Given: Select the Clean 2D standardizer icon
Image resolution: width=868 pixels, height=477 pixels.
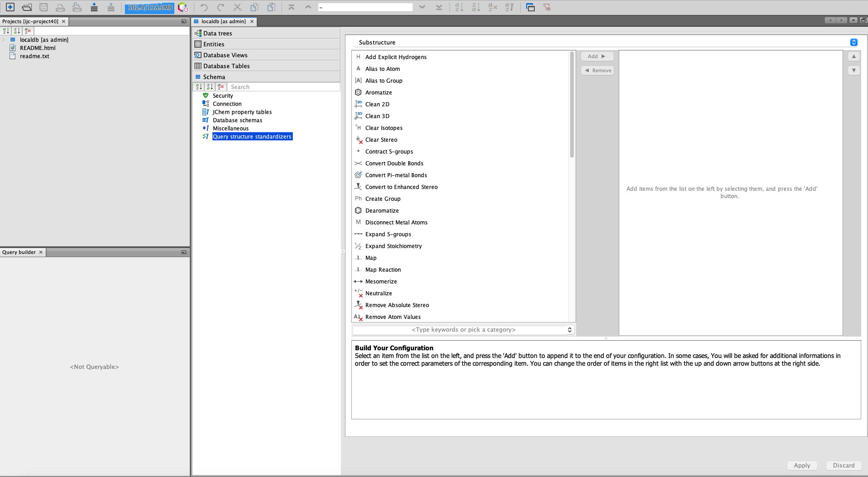Looking at the screenshot, I should (358, 104).
